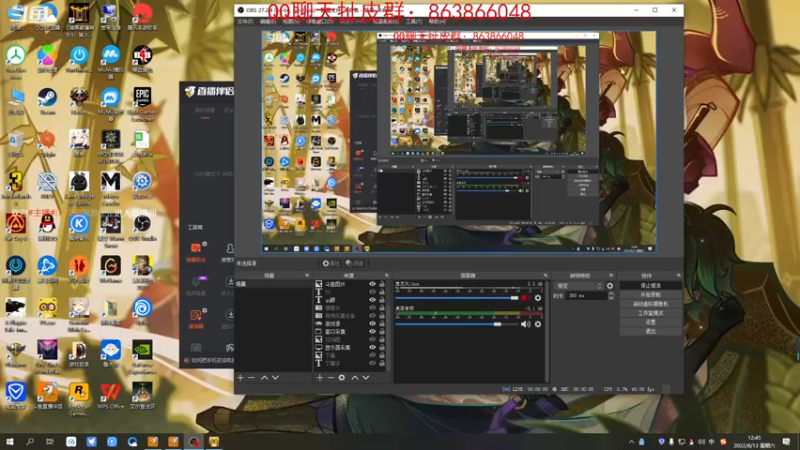Open 滤镜 filters button above Sources

pyautogui.click(x=355, y=263)
